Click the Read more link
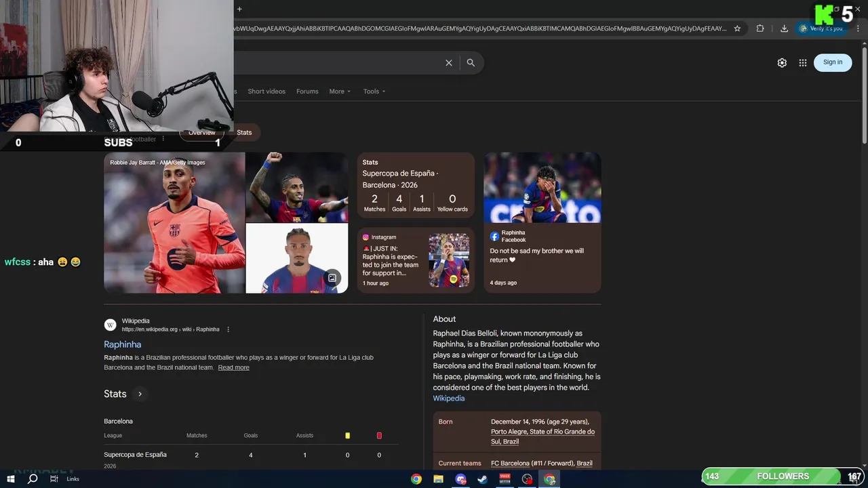868x488 pixels. coord(233,367)
